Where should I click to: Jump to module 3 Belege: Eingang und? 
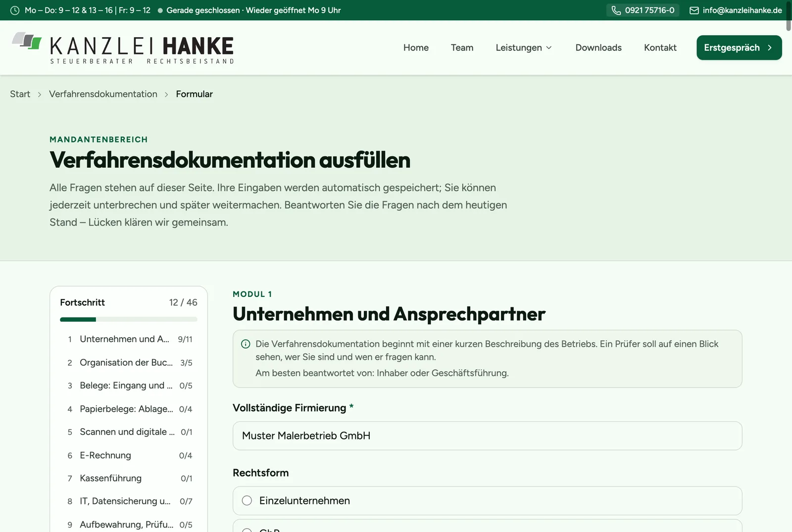(x=129, y=386)
